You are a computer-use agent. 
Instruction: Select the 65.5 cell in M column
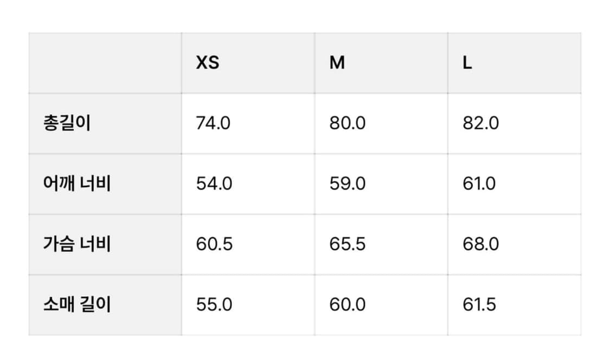(348, 244)
